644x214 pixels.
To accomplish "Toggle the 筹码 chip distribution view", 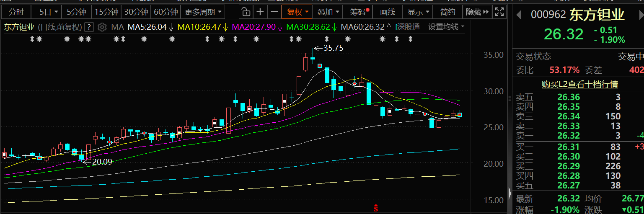I will click(360, 12).
